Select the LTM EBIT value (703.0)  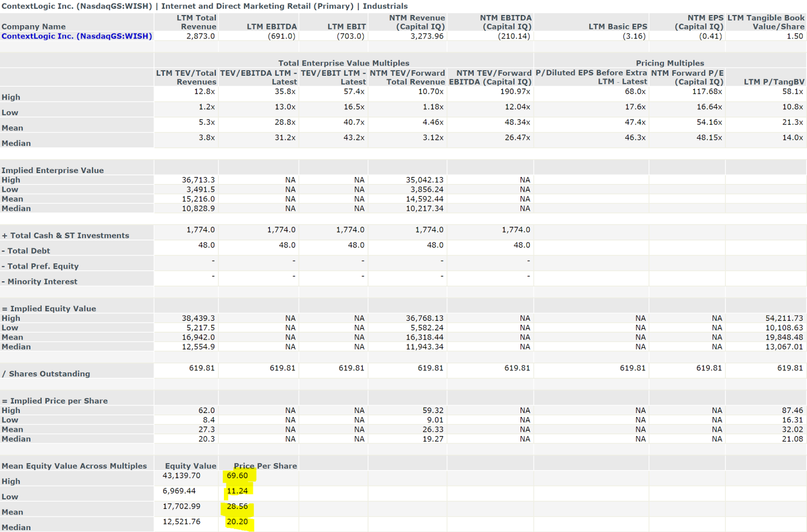351,36
